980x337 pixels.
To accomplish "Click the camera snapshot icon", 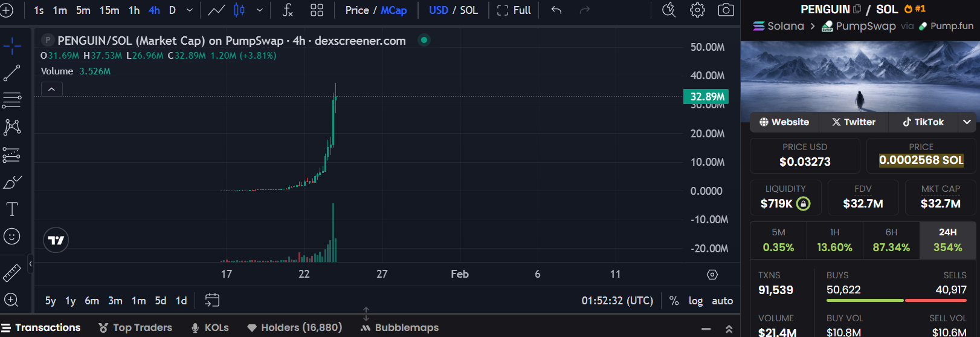I will [x=726, y=10].
